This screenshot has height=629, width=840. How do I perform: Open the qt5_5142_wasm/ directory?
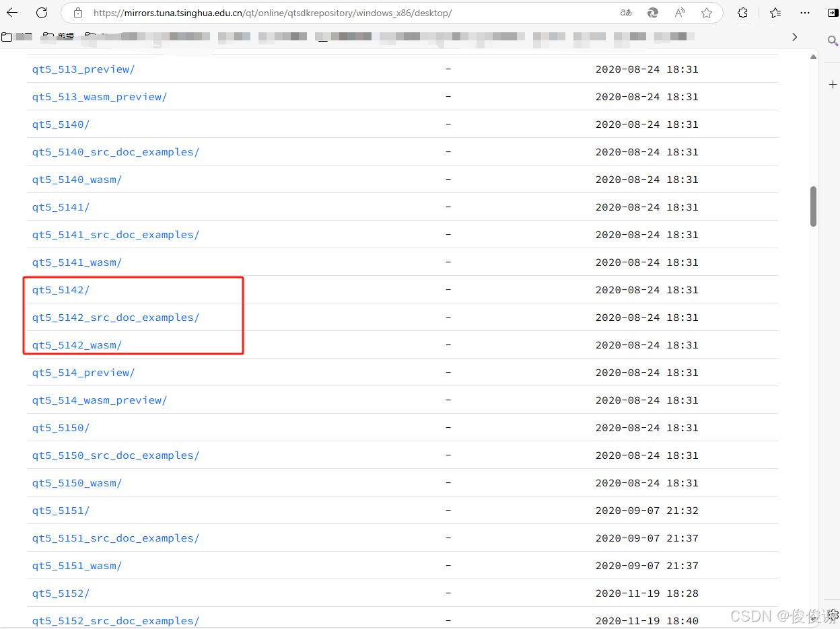point(77,344)
